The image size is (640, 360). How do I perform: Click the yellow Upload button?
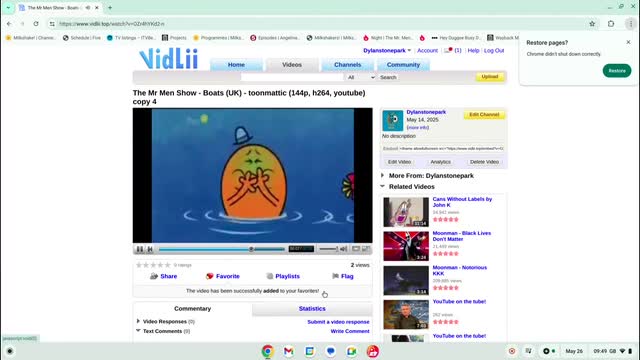490,77
